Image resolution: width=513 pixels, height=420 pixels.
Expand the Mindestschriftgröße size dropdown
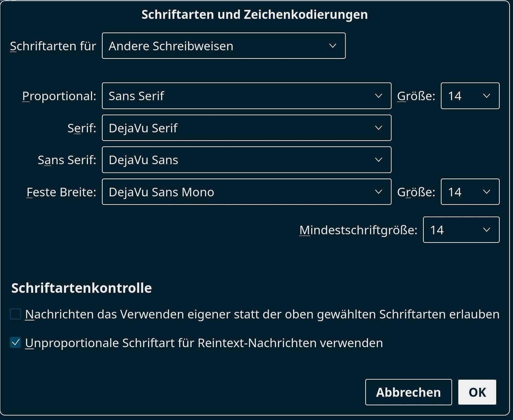point(461,230)
